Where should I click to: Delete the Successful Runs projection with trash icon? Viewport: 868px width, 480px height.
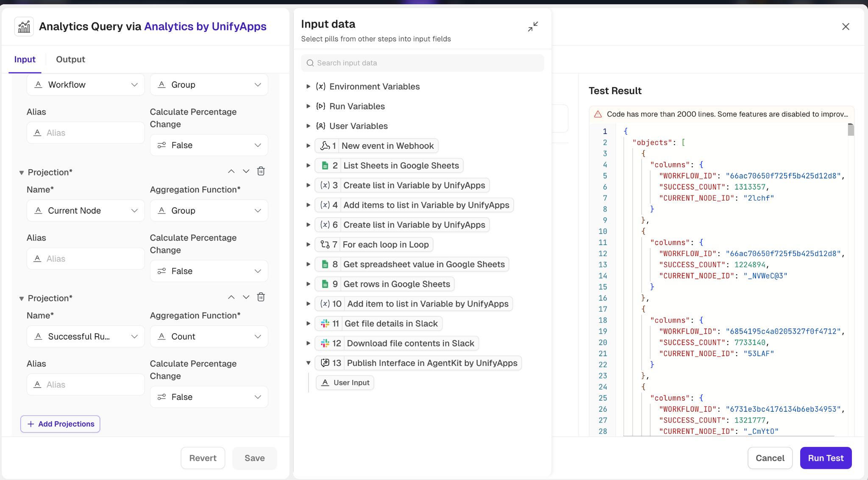(261, 297)
